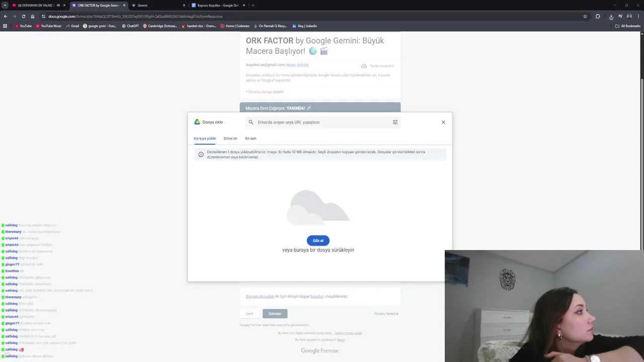
Task: Click the Göz at browse button
Action: 318,240
